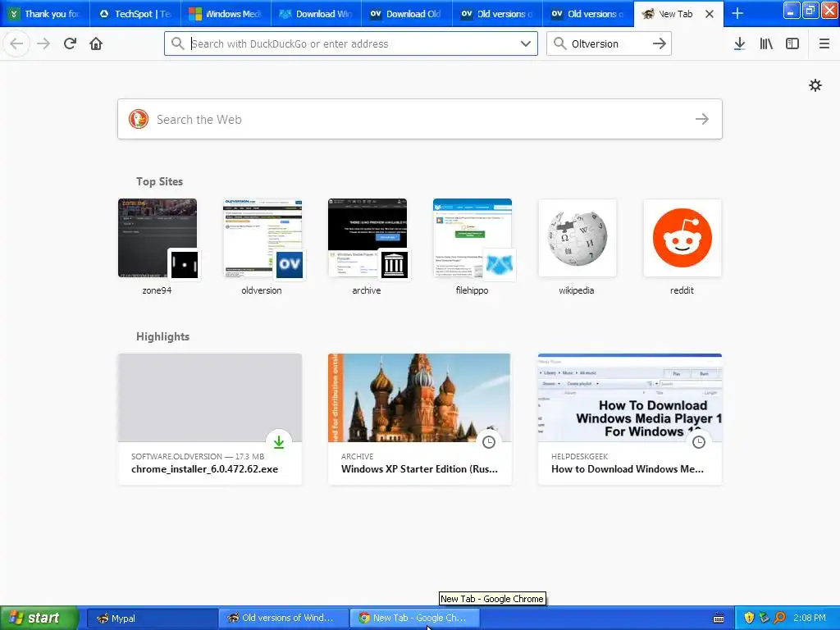The width and height of the screenshot is (840, 630).
Task: Click the Oltversion search box
Action: pos(609,43)
